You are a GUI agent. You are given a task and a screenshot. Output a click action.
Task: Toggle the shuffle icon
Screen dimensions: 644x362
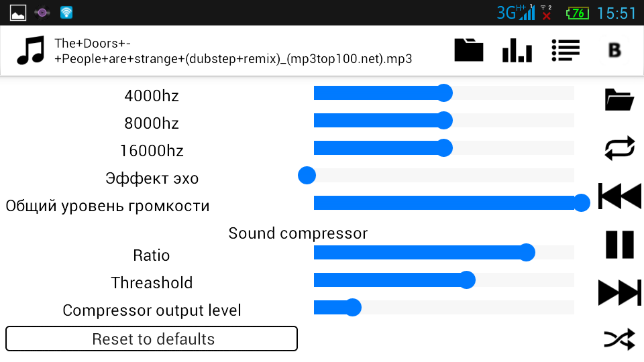tap(619, 339)
